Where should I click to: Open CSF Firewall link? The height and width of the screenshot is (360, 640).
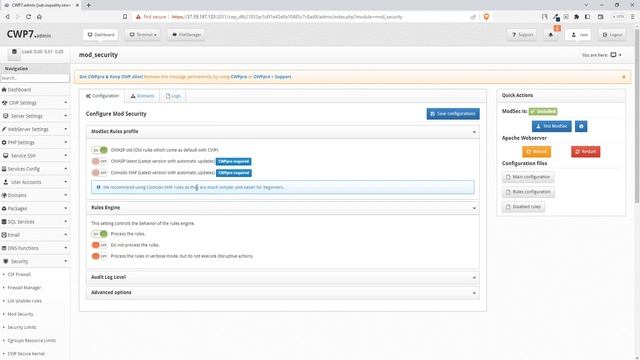click(x=19, y=275)
